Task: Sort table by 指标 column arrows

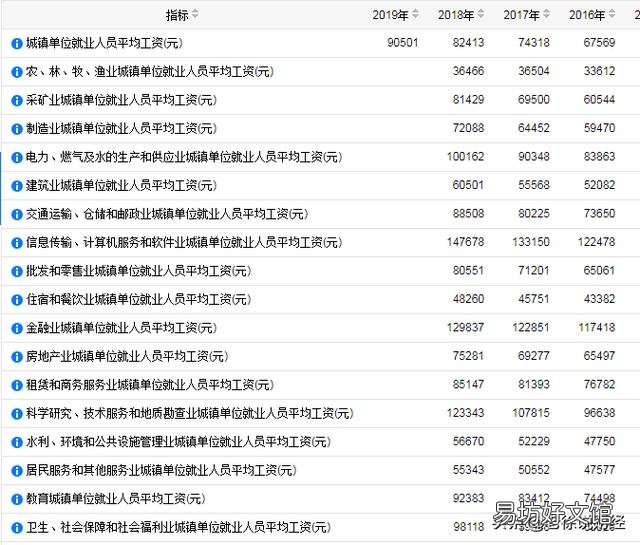Action: (x=195, y=14)
